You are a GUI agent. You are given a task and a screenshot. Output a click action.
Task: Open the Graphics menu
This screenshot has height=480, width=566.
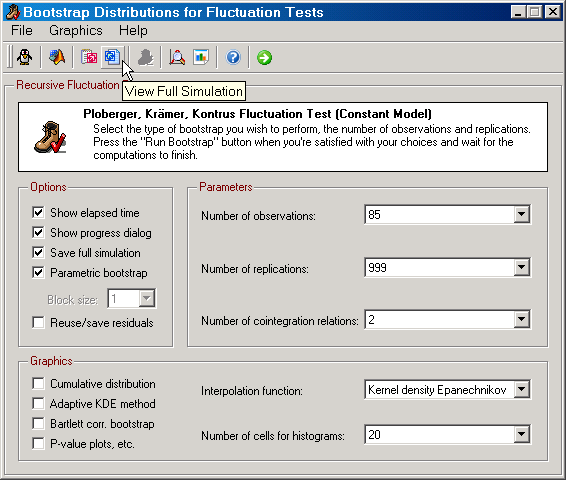point(76,30)
